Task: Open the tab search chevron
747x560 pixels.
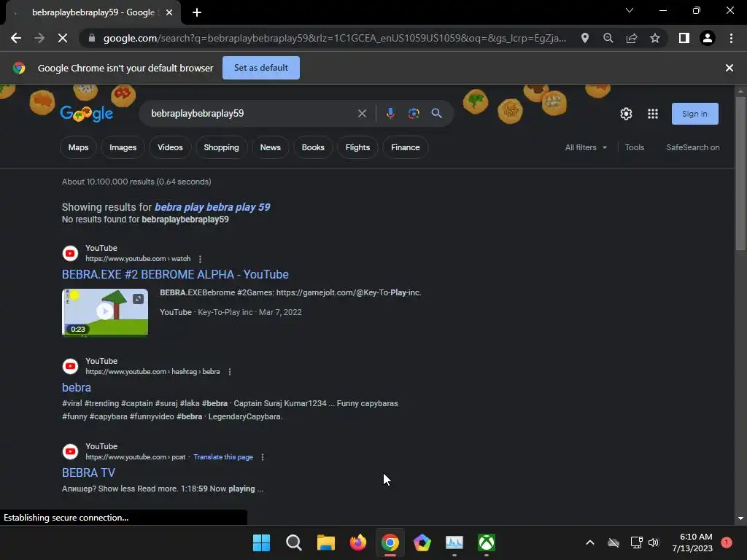Action: pos(630,10)
